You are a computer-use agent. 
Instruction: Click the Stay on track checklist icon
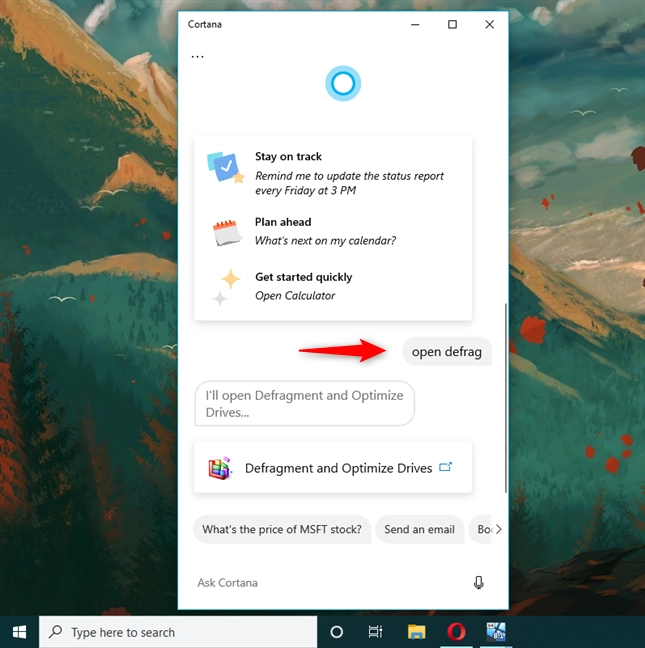point(226,167)
